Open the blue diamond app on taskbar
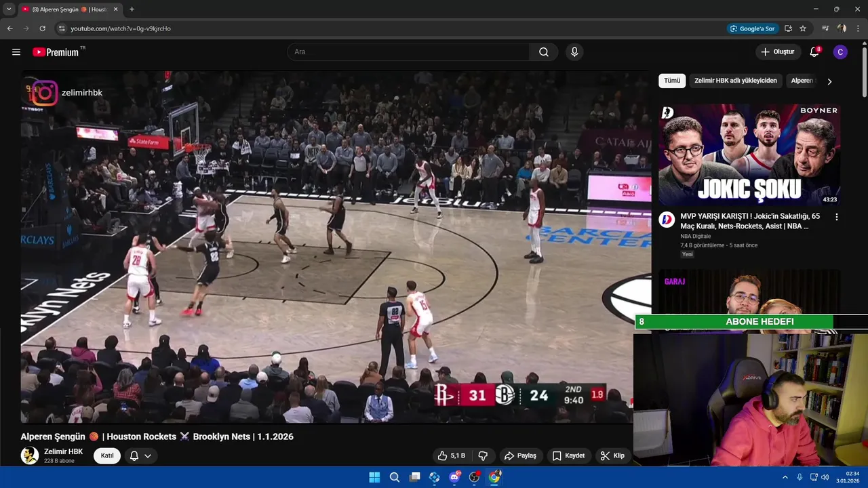Image resolution: width=868 pixels, height=488 pixels. [x=434, y=477]
